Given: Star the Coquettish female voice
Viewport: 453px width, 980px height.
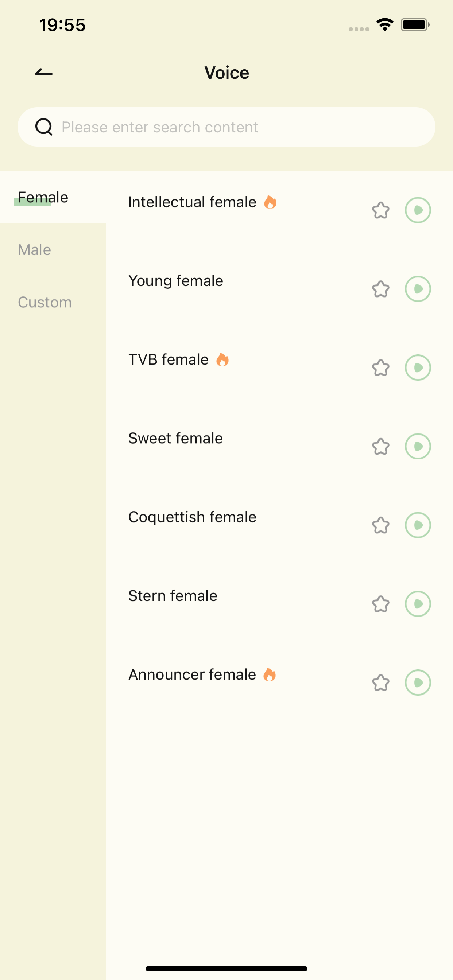Looking at the screenshot, I should (381, 525).
